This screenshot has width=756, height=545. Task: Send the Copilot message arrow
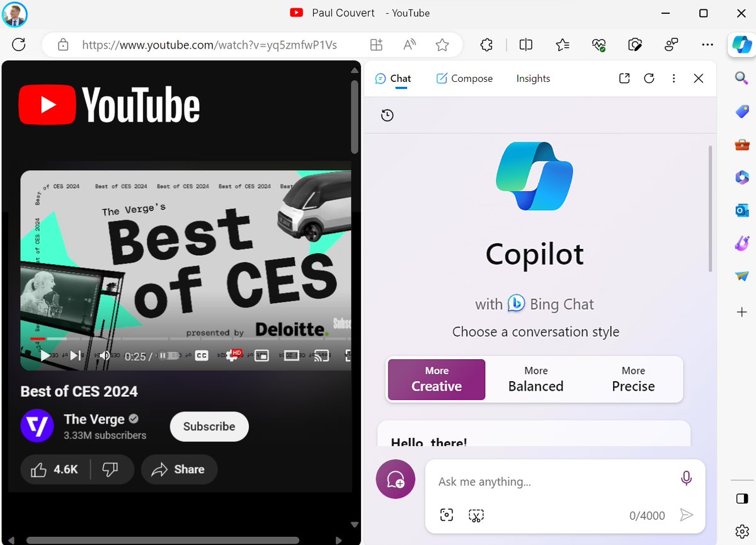coord(686,515)
